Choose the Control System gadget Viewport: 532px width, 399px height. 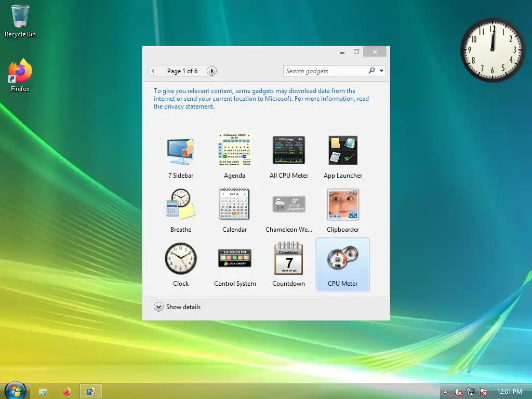click(235, 258)
